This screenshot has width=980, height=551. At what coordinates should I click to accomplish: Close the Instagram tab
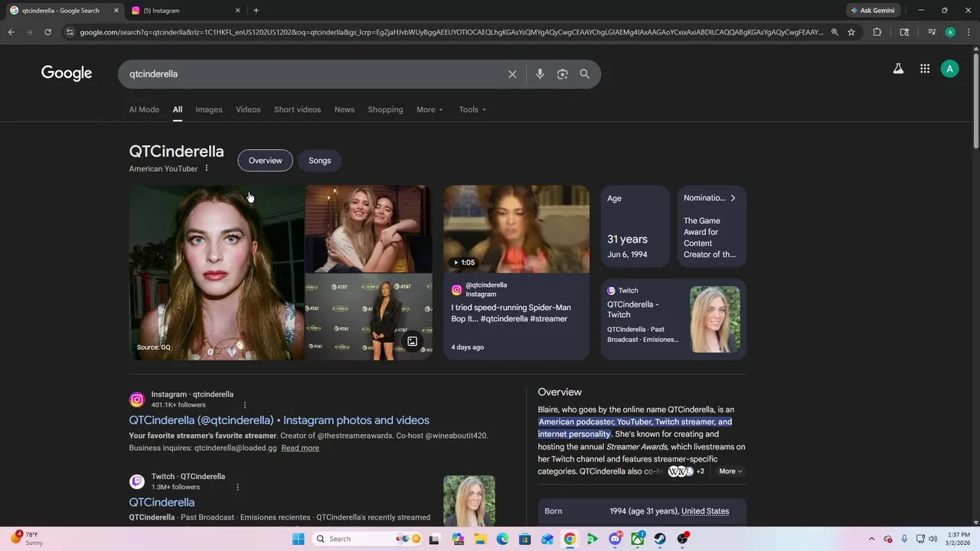237,11
